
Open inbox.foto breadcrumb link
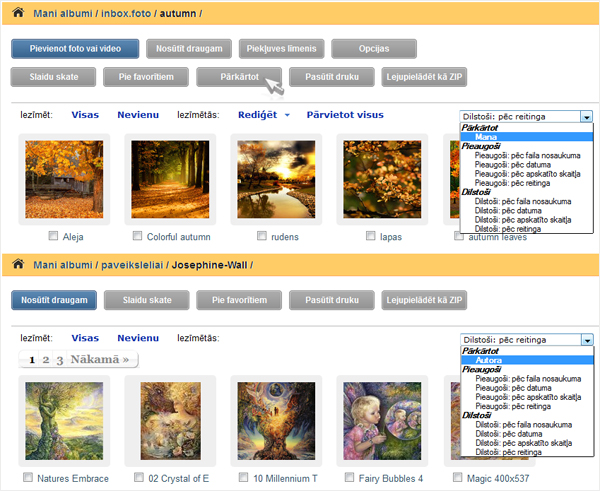(x=126, y=13)
